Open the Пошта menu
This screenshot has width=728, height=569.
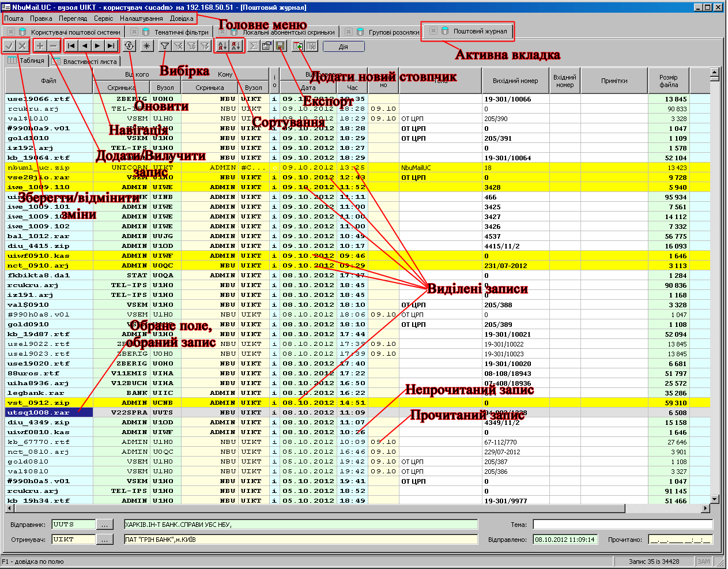tap(14, 18)
